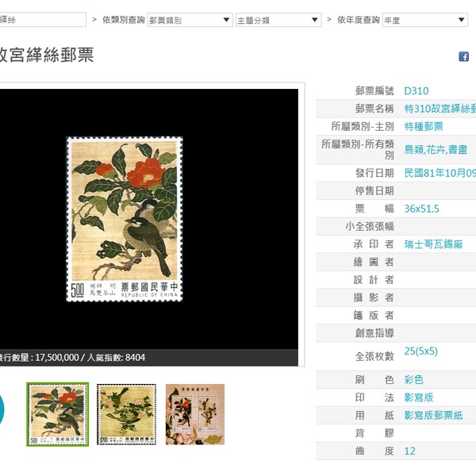Click the search keyword input field

tap(43, 20)
